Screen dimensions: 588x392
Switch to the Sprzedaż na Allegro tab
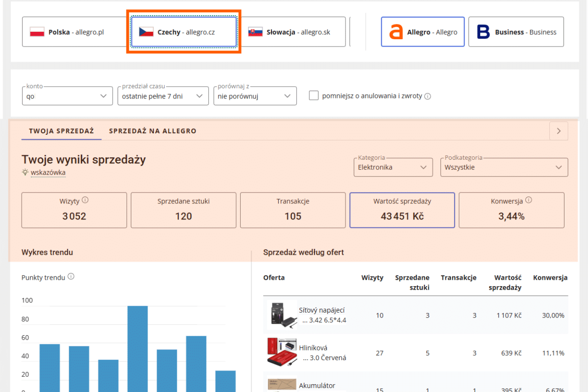[152, 131]
